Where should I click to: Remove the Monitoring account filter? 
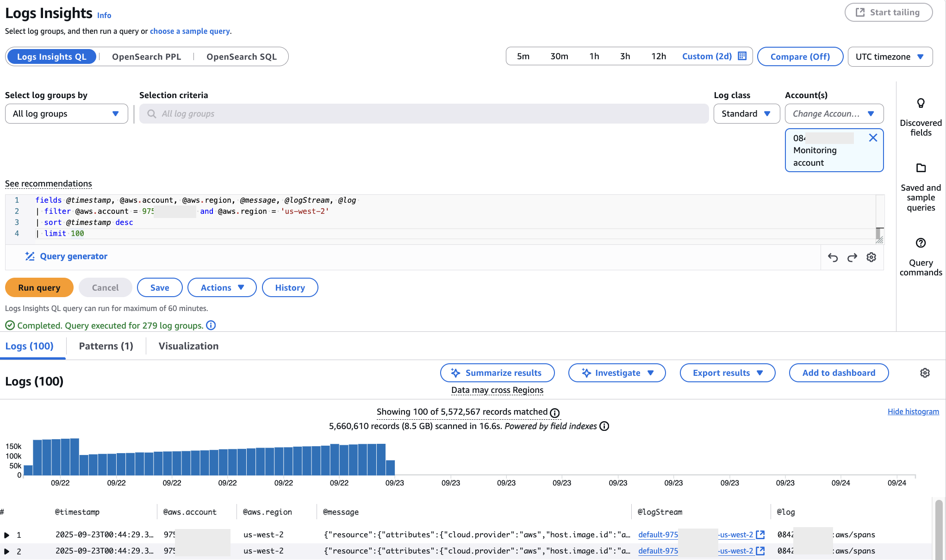873,137
